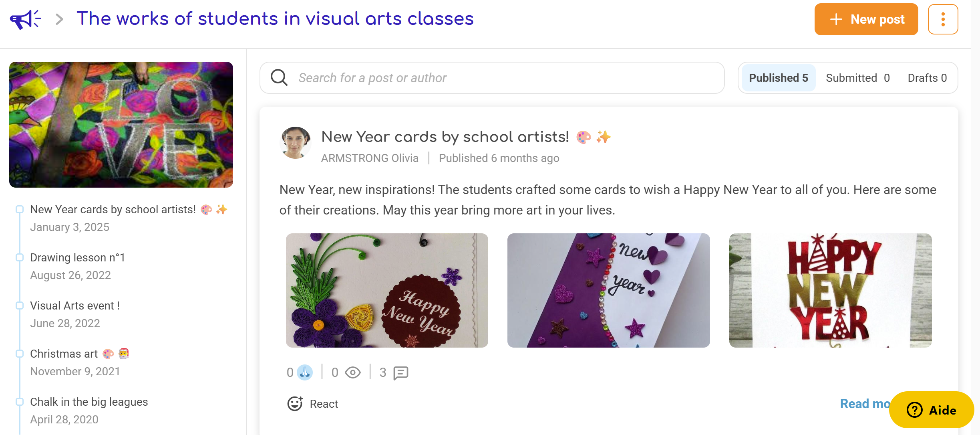980x435 pixels.
Task: Click the breadcrumb chevron arrow
Action: click(59, 19)
